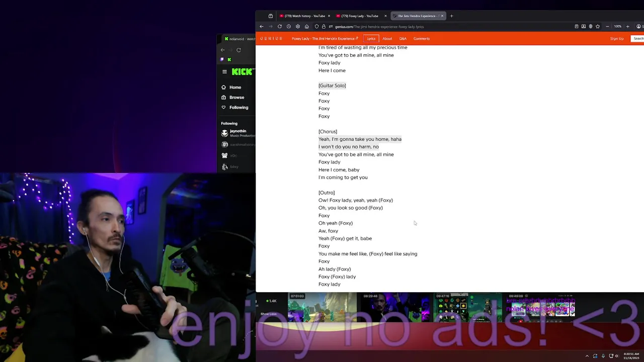This screenshot has width=644, height=362.
Task: Close the Foxey Lady YouTube tab
Action: pos(385,16)
